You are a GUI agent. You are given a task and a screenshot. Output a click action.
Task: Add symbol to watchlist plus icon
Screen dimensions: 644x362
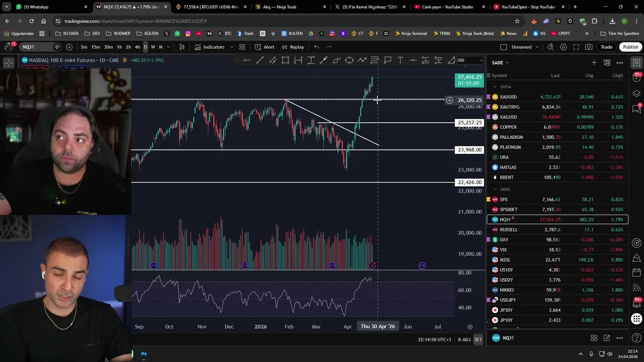point(594,62)
